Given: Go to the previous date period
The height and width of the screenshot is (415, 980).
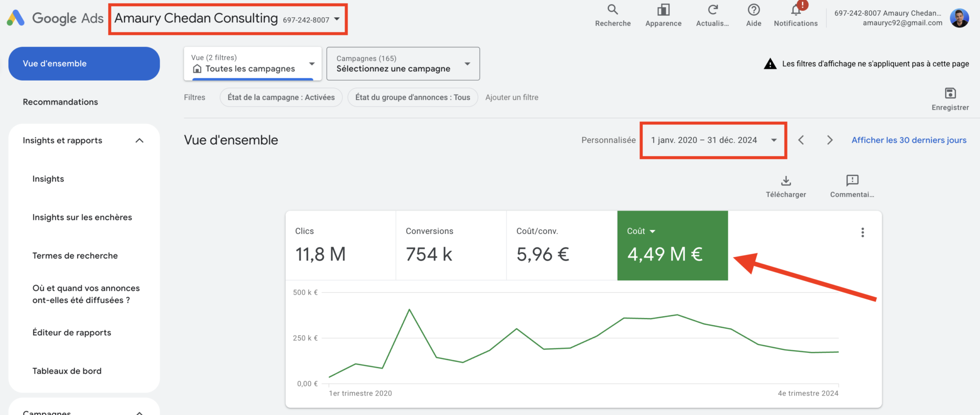Looking at the screenshot, I should [801, 140].
